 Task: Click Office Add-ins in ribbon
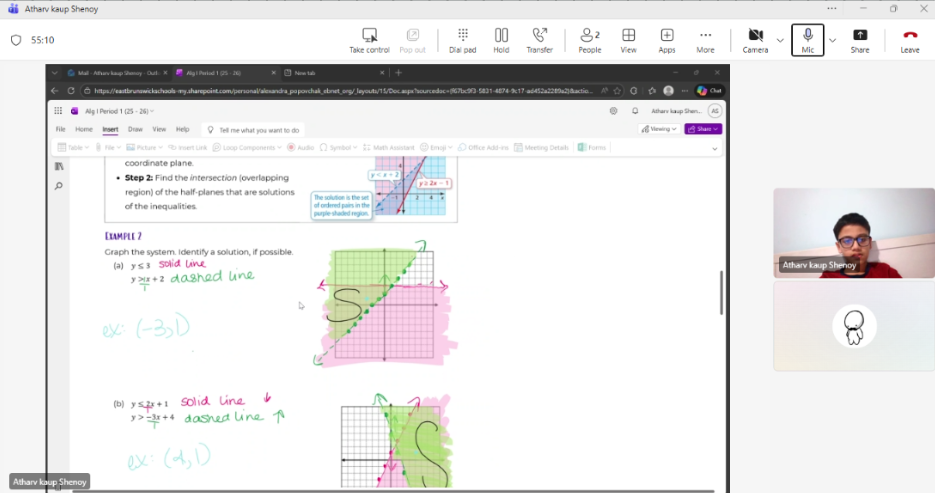[483, 147]
